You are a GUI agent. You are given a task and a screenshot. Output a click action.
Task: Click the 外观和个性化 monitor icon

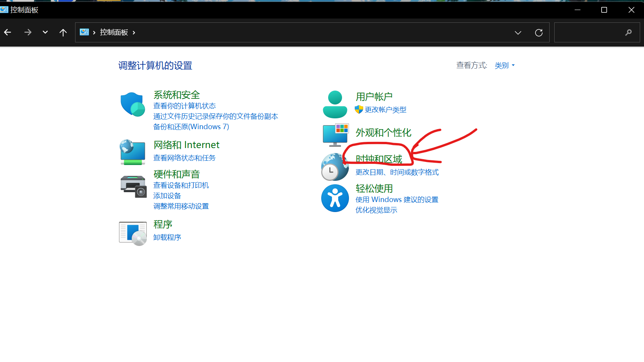click(x=335, y=135)
